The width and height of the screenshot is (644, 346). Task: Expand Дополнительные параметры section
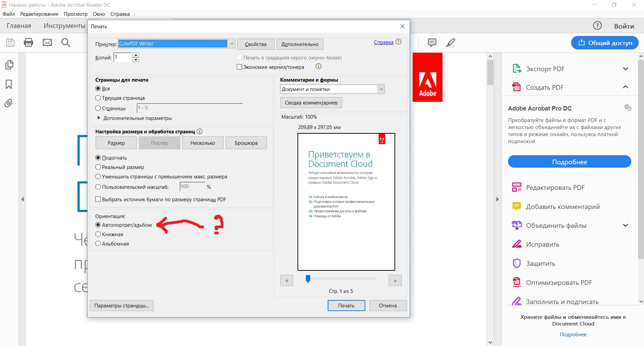tap(99, 118)
